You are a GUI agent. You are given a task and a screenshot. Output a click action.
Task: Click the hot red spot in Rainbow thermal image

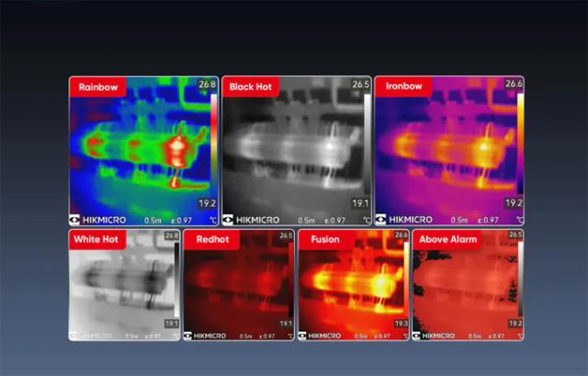[x=175, y=147]
